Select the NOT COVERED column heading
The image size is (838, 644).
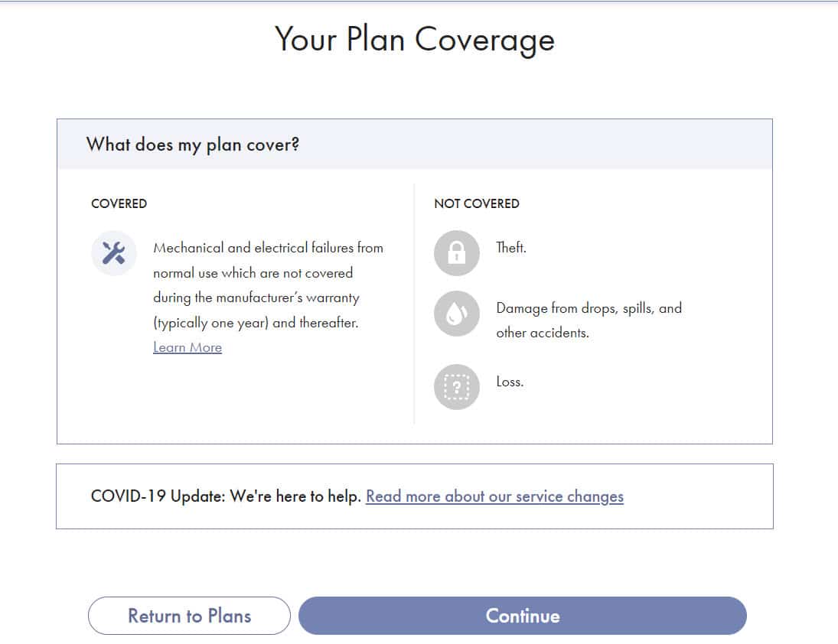(x=477, y=204)
